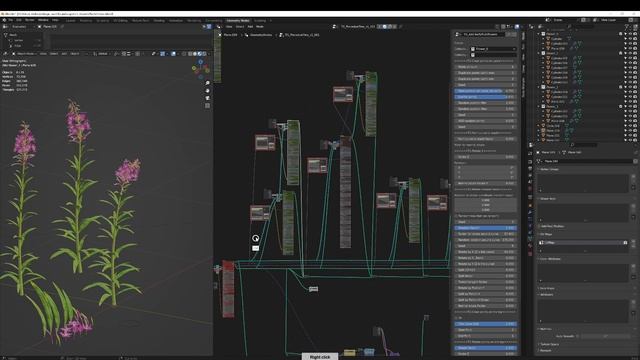Image resolution: width=640 pixels, height=360 pixels.
Task: Toggle camera view icon in viewport
Action: click(207, 98)
